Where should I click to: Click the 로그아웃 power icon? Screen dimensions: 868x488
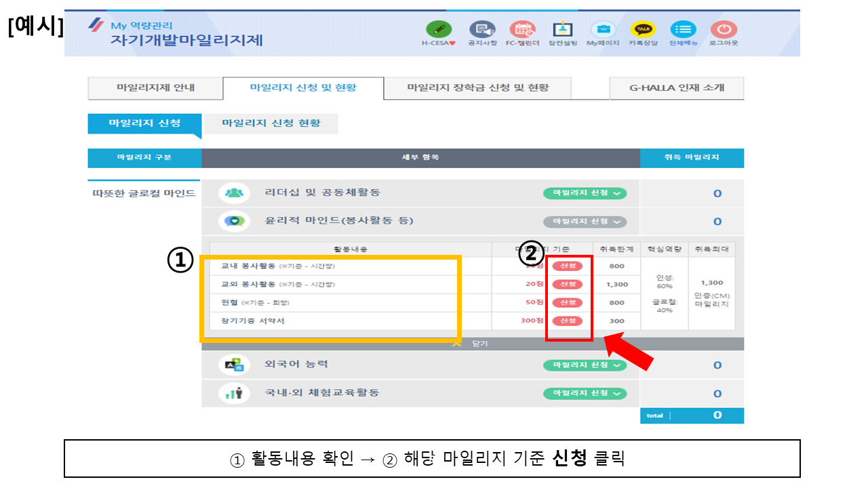724,30
